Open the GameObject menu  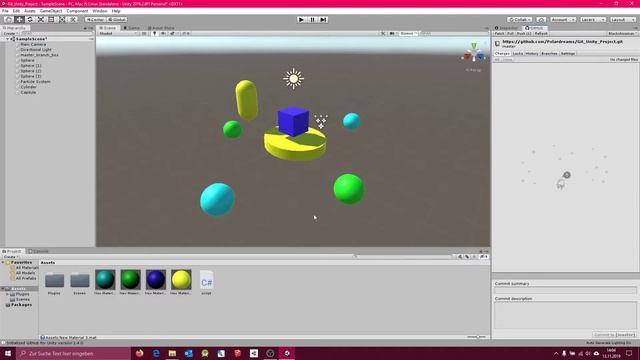pos(51,11)
